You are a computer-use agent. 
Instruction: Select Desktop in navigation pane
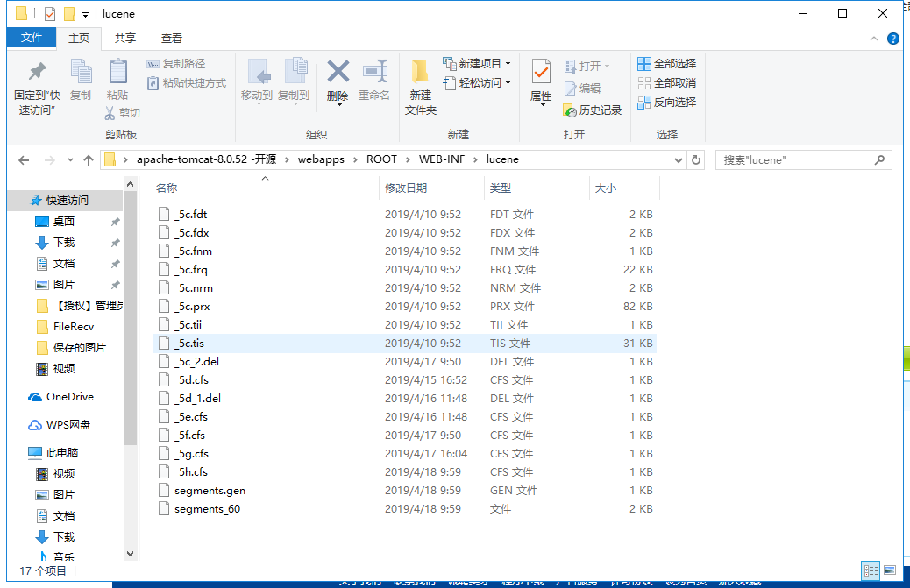click(63, 222)
